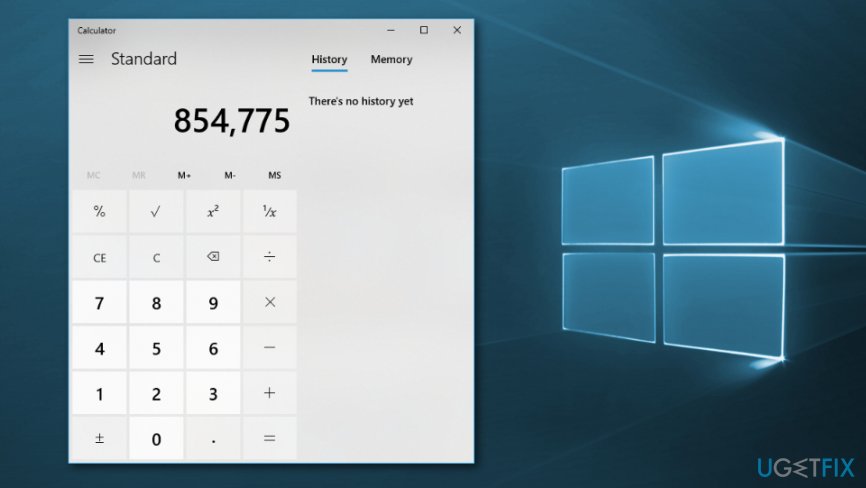Tap digit 4 on the keypad
The height and width of the screenshot is (488, 866).
(x=99, y=347)
